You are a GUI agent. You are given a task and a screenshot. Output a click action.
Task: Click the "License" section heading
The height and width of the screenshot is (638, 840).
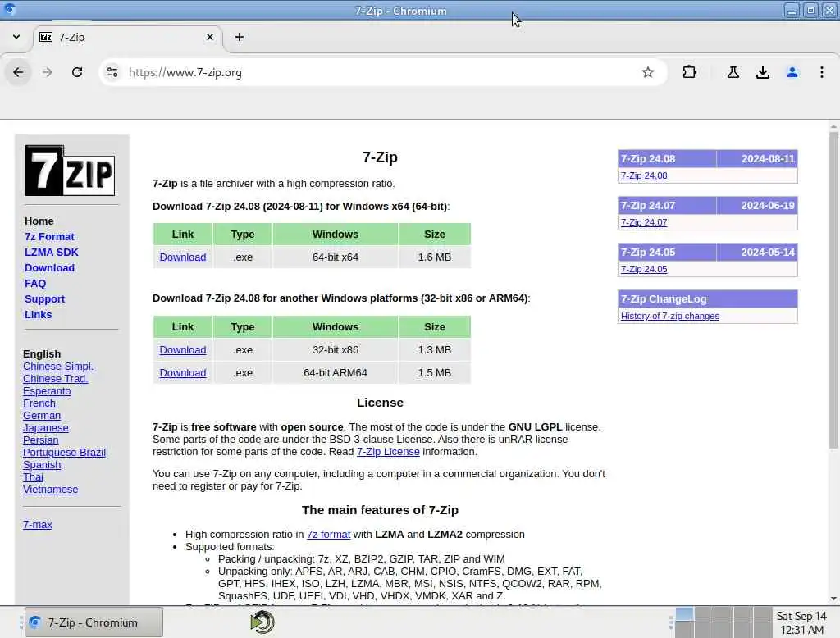pos(380,403)
